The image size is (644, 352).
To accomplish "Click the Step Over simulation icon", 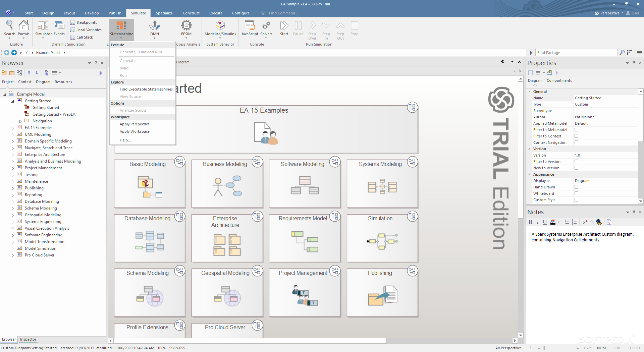I will [x=312, y=30].
